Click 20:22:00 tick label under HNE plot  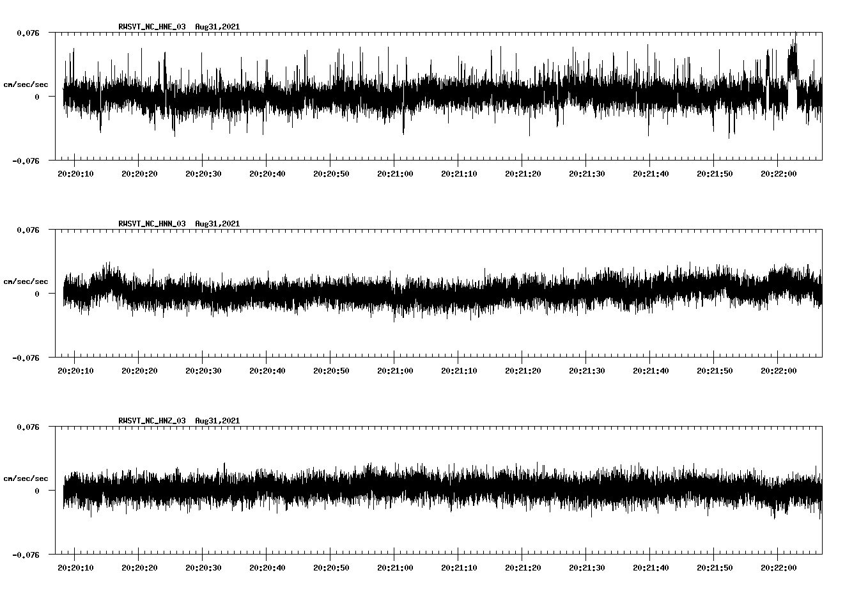(x=778, y=173)
